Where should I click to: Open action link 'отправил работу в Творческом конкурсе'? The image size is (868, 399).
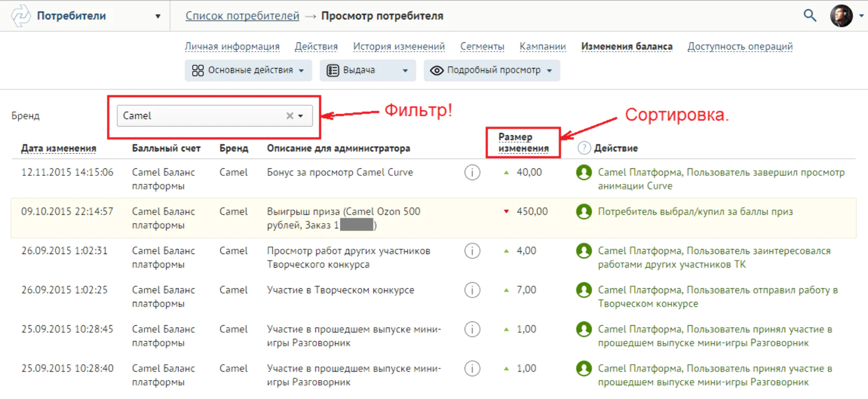tap(718, 296)
